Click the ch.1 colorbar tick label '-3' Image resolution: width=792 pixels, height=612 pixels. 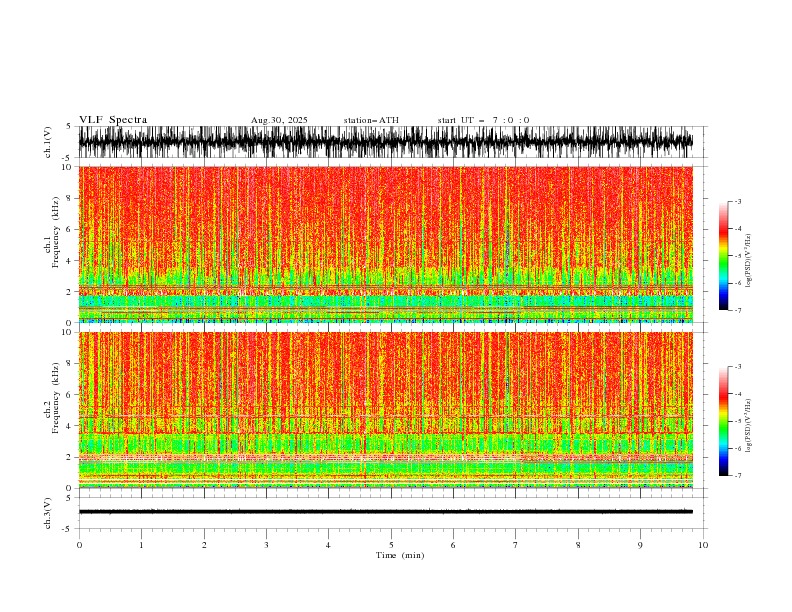[737, 201]
